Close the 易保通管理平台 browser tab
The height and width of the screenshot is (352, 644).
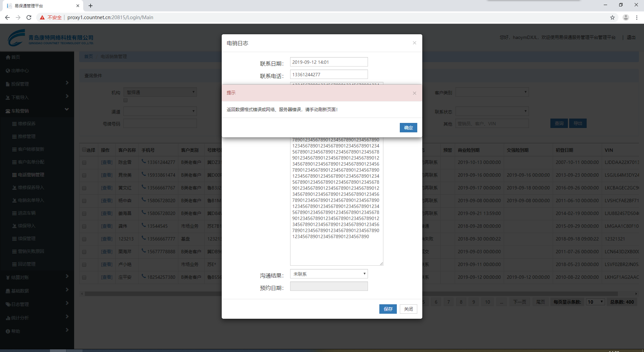pos(78,6)
